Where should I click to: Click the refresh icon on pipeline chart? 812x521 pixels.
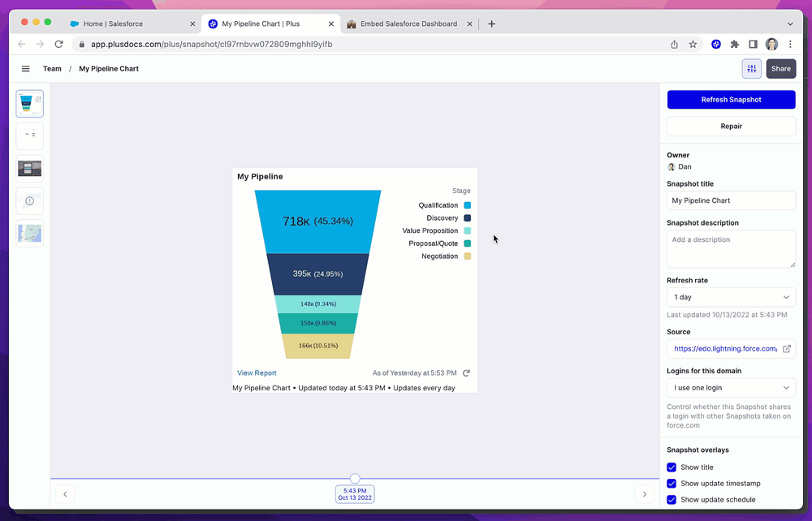pyautogui.click(x=466, y=373)
